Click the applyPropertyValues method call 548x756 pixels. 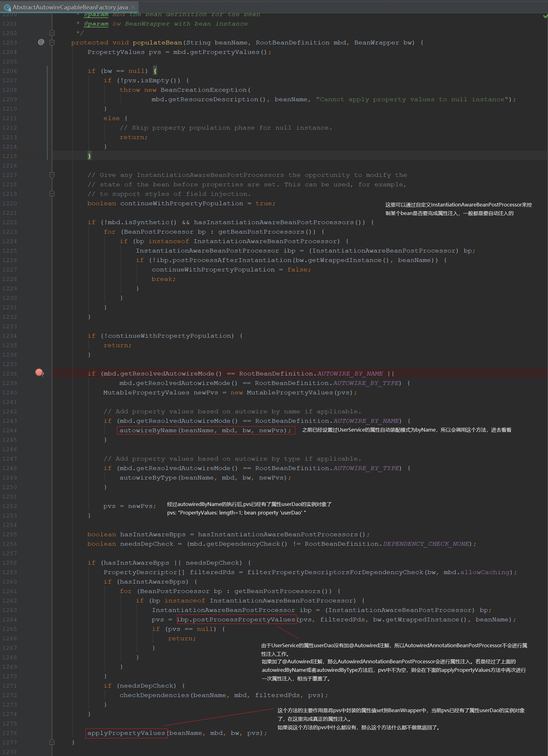[126, 733]
